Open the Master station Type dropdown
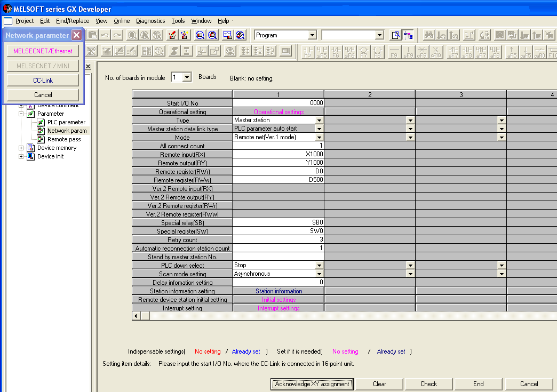 pyautogui.click(x=319, y=121)
